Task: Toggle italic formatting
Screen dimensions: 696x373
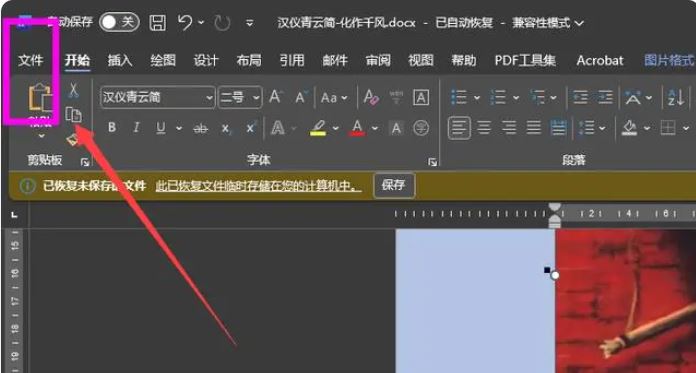Action: (x=136, y=128)
